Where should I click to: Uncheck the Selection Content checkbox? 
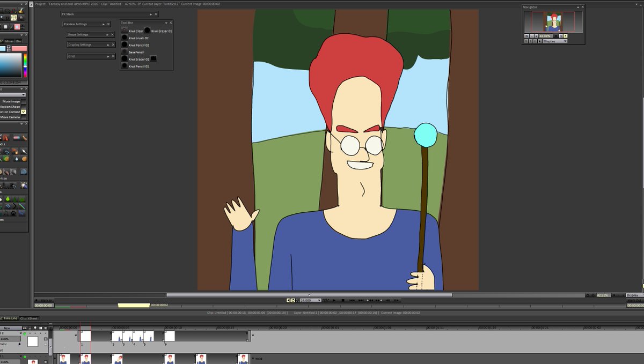pos(24,112)
